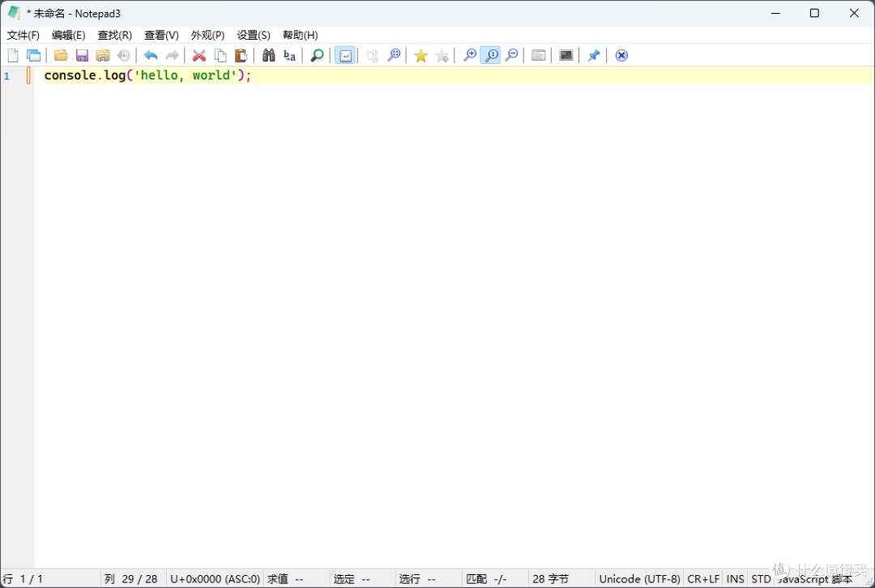This screenshot has height=588, width=875.
Task: Click the U+0x0000 (ASC:0) status field
Action: pyautogui.click(x=215, y=579)
